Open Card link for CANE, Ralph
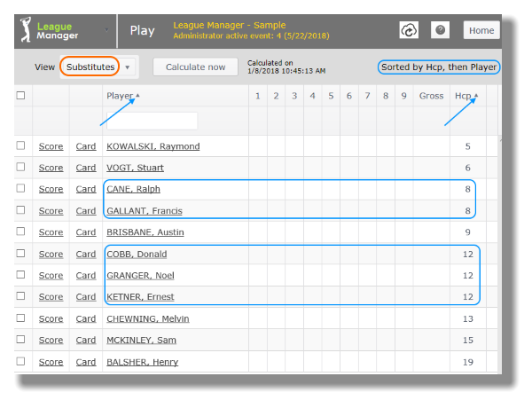The width and height of the screenshot is (532, 408). pos(86,189)
